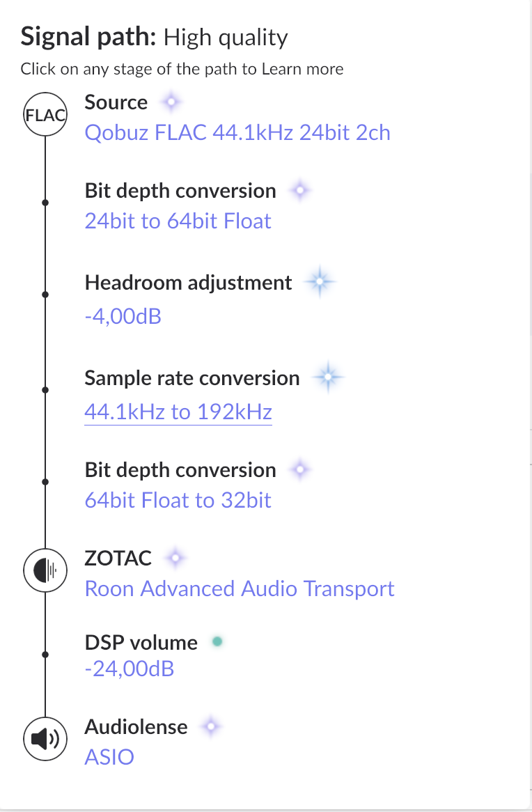Click the quality star beside ZOTAC

[175, 557]
